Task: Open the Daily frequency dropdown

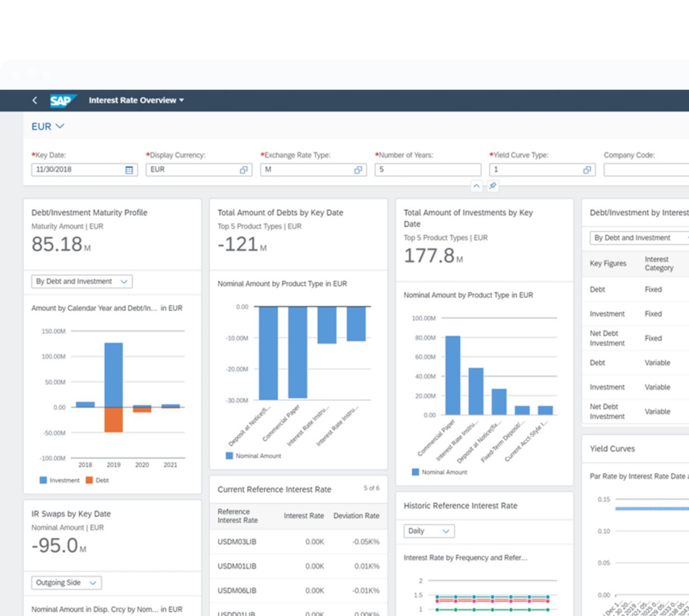Action: (x=429, y=531)
